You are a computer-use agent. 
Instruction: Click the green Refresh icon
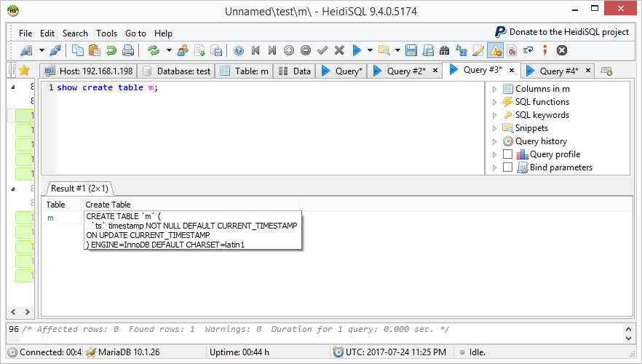pyautogui.click(x=154, y=50)
